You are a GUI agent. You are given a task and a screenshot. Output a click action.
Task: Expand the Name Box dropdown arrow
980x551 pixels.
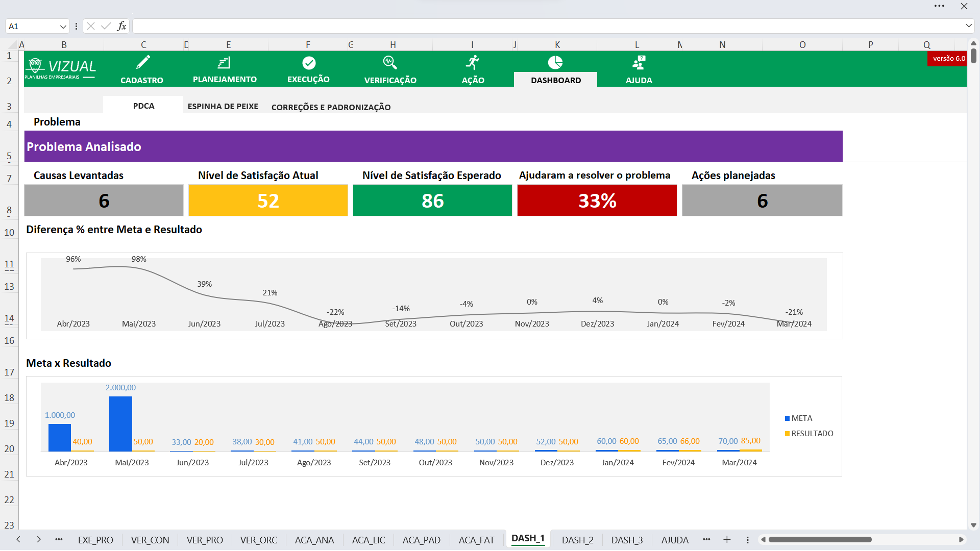pos(63,27)
